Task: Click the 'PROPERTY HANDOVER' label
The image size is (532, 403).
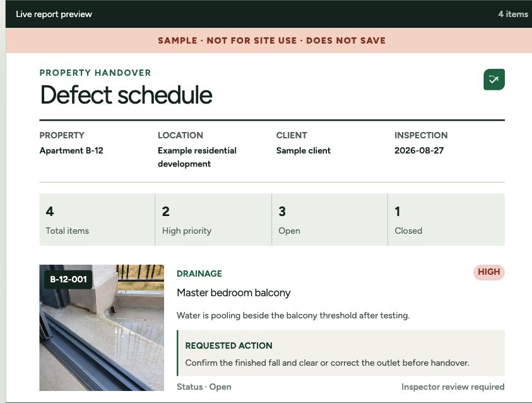Action: click(95, 73)
